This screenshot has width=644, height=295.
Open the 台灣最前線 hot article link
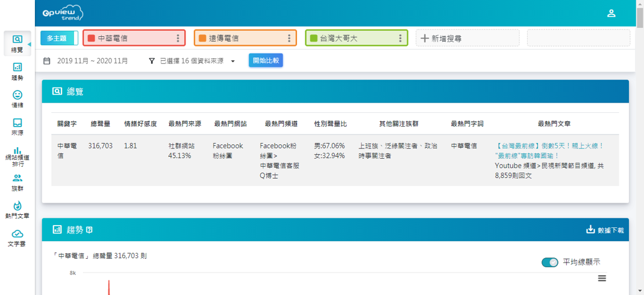(x=551, y=151)
